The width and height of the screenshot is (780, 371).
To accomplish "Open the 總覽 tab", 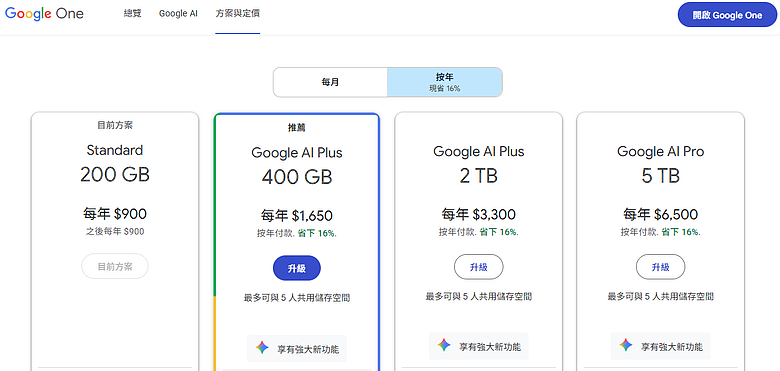I will click(x=133, y=14).
